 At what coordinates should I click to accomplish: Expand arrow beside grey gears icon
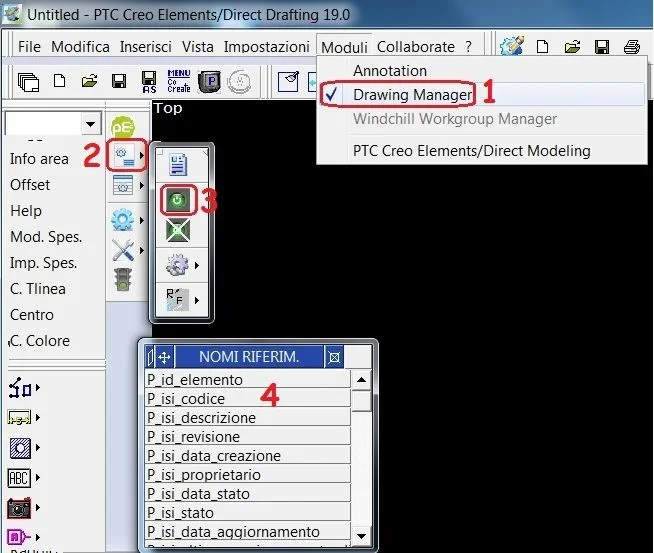[x=197, y=265]
